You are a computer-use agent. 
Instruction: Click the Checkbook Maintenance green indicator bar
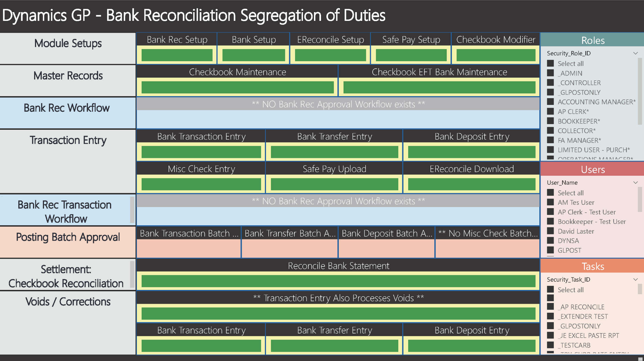[x=238, y=87]
